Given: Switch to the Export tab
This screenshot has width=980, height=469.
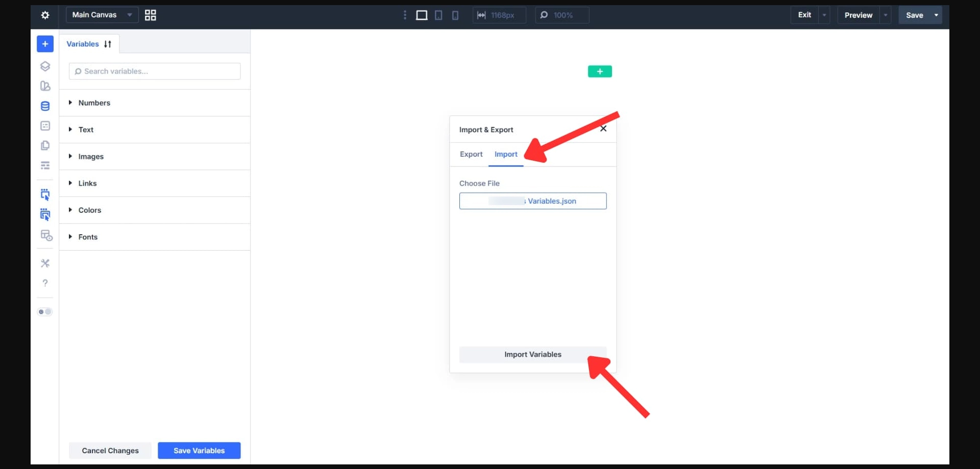Looking at the screenshot, I should click(x=471, y=154).
